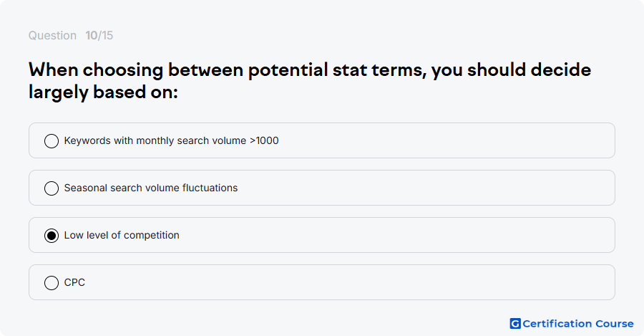Click empty space inside the CPC answer card

[349, 282]
